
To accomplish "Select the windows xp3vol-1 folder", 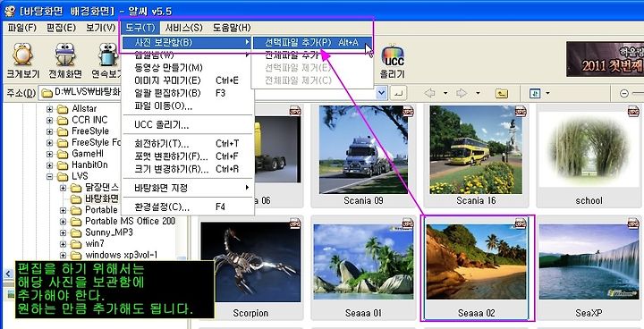I will 121,255.
